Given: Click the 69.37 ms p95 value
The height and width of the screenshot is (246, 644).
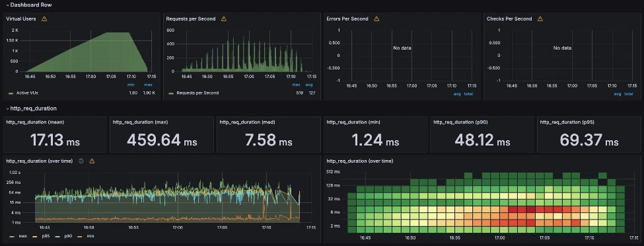Looking at the screenshot, I should 589,140.
